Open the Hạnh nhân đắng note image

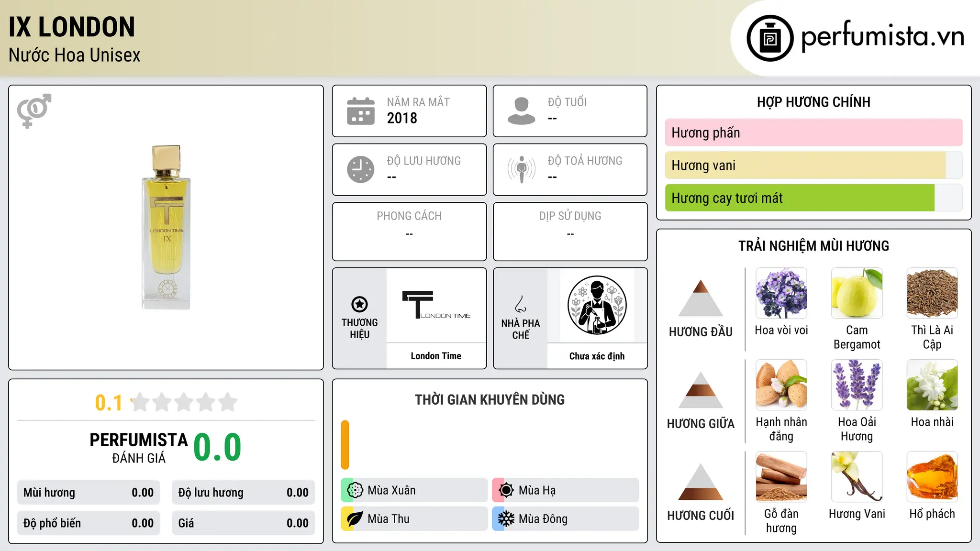tap(781, 385)
